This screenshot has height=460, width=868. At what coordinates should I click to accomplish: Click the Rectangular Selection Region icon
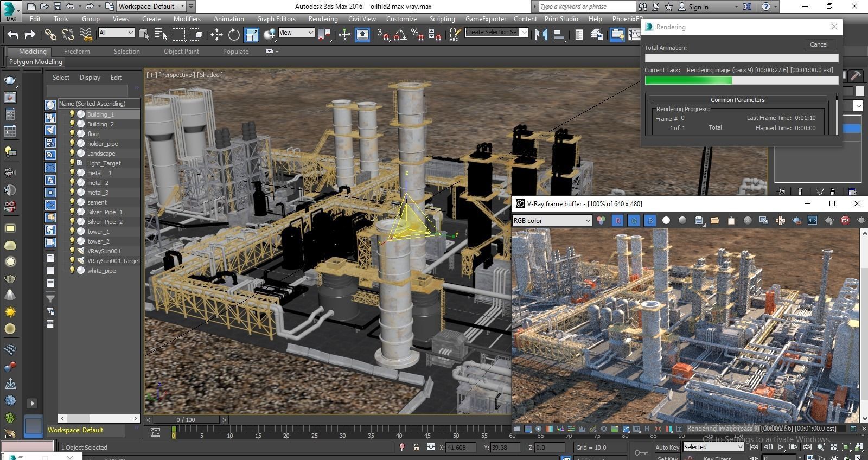pos(178,35)
